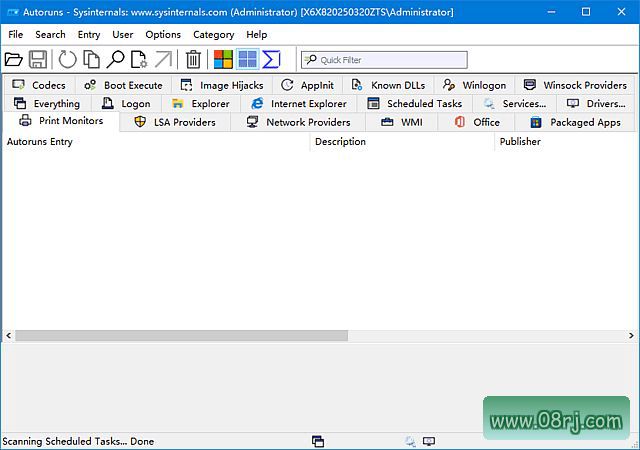
Task: Click the Save floppy disk icon
Action: (38, 60)
